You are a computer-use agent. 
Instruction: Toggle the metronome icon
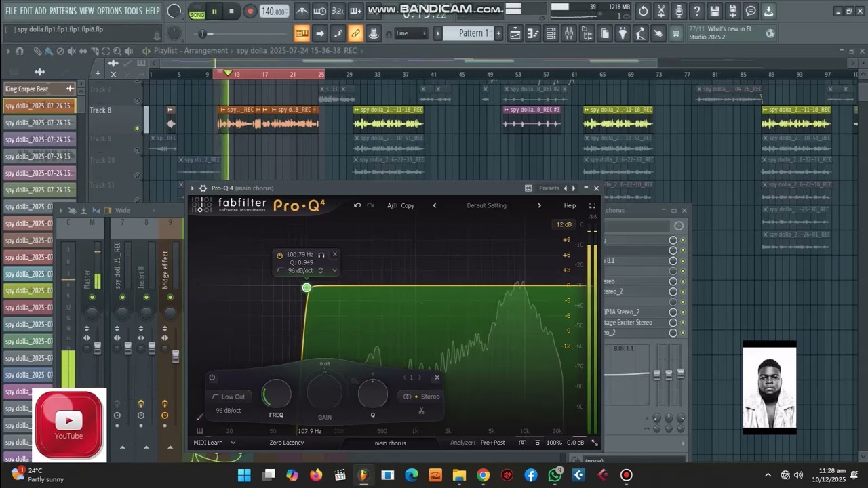[302, 12]
